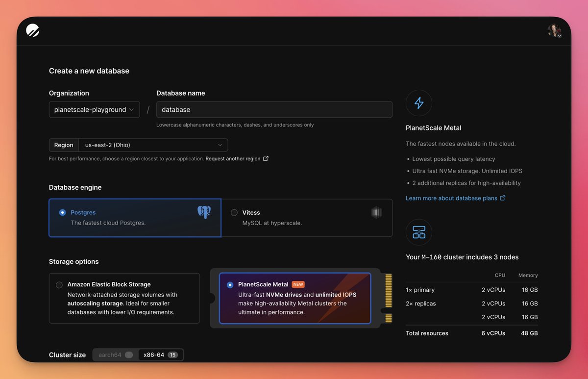Click 'Ultra fast NVMe storage. Unlimited IOPS' bullet
Image resolution: width=588 pixels, height=379 pixels.
[x=467, y=171]
